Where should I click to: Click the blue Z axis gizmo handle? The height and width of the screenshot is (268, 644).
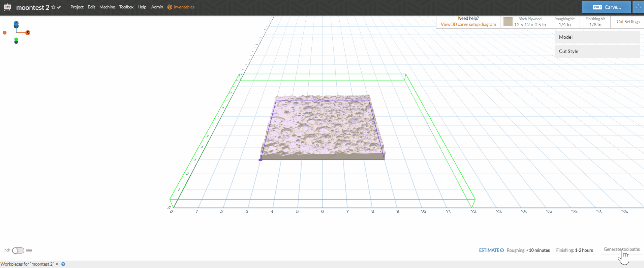(x=16, y=23)
